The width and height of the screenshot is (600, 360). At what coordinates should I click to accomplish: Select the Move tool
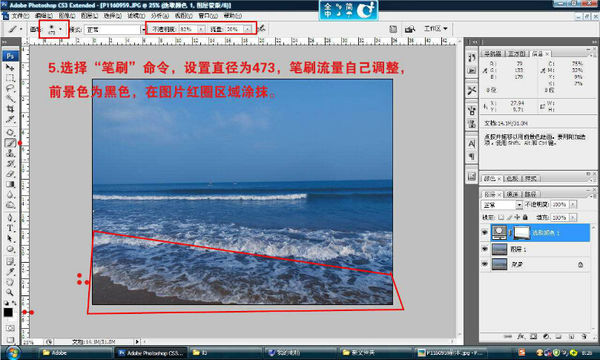(10, 68)
